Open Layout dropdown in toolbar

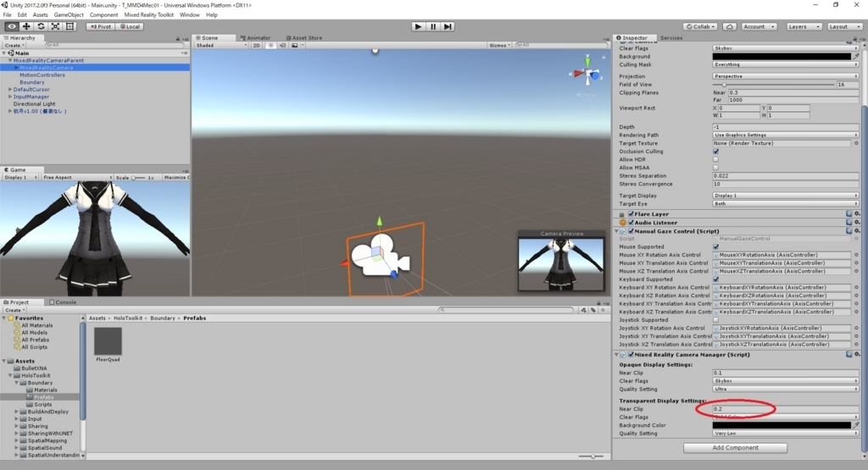click(843, 26)
